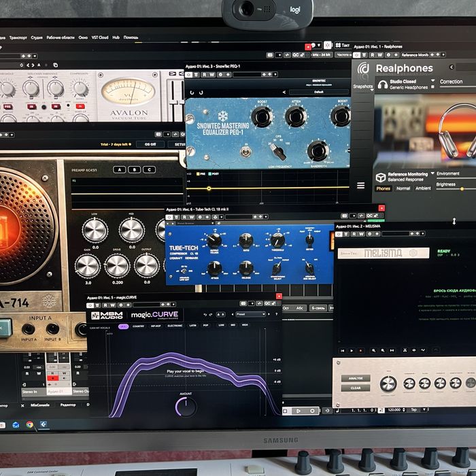Image resolution: width=476 pixels, height=476 pixels.
Task: Toggle the PRE button on the Avalon compressor
Action: click(7, 107)
